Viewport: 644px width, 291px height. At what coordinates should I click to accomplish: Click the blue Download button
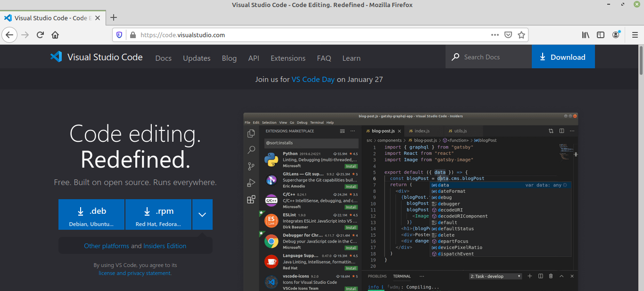point(563,57)
